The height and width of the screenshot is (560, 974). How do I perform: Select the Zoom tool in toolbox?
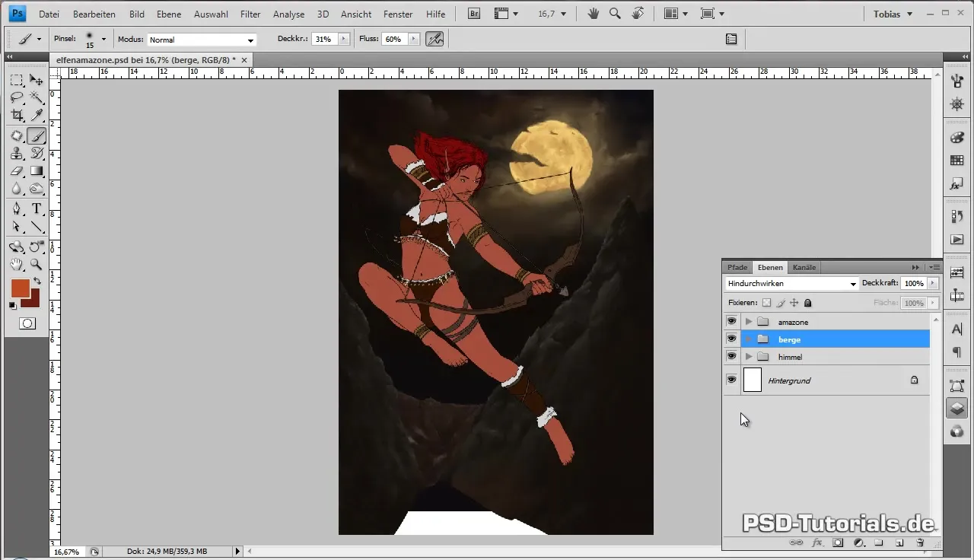[x=36, y=265]
